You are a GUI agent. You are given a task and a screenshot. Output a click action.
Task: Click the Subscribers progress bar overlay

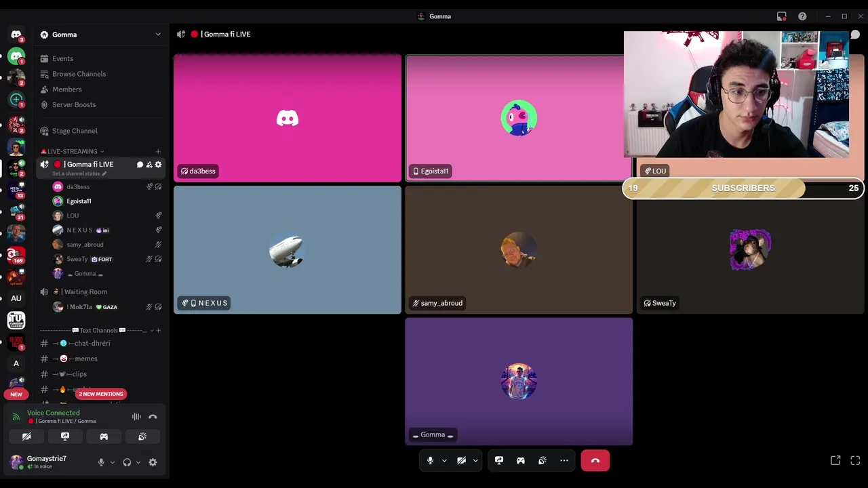[x=743, y=188]
